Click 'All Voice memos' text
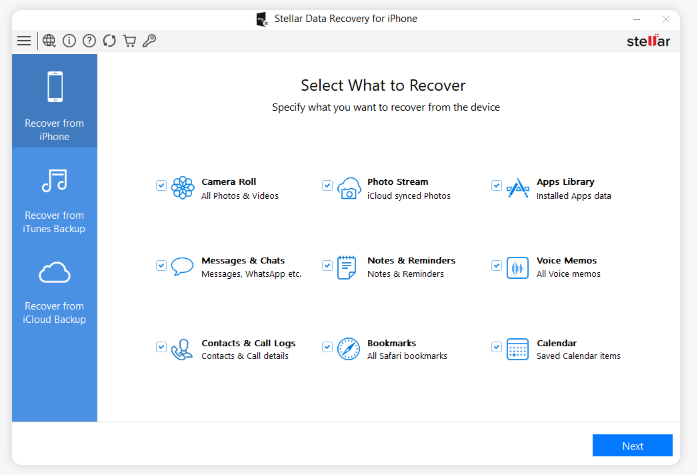The width and height of the screenshot is (697, 475). 569,274
